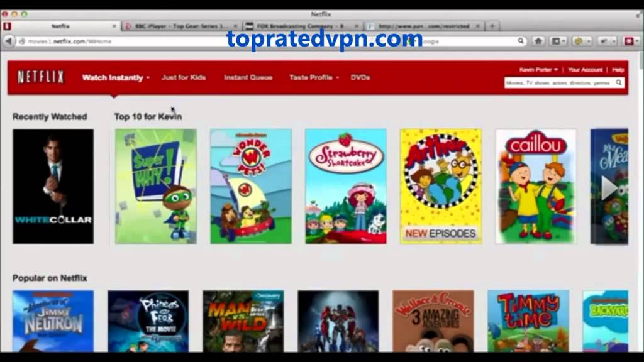Screen dimensions: 644x362
Task: Open the Backyardigans poster
Action: click(606, 321)
